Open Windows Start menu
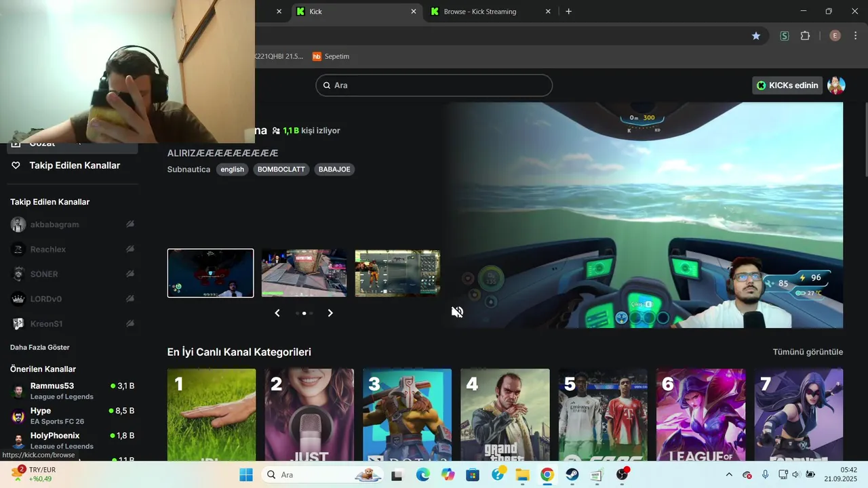The height and width of the screenshot is (488, 868). (246, 474)
